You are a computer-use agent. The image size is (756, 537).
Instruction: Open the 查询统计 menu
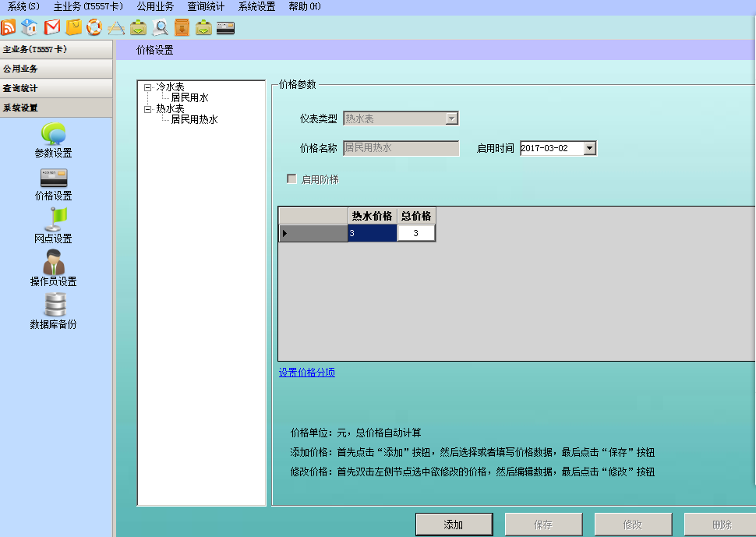pos(206,6)
